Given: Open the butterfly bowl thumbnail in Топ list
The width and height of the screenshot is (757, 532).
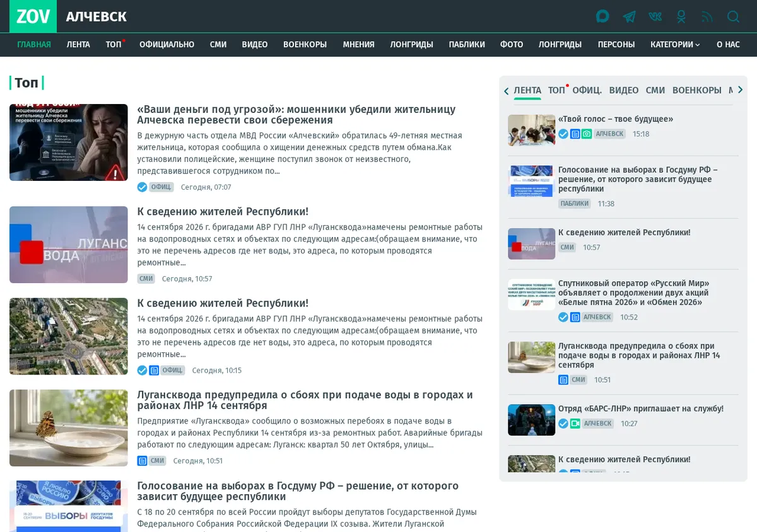Looking at the screenshot, I should point(69,428).
